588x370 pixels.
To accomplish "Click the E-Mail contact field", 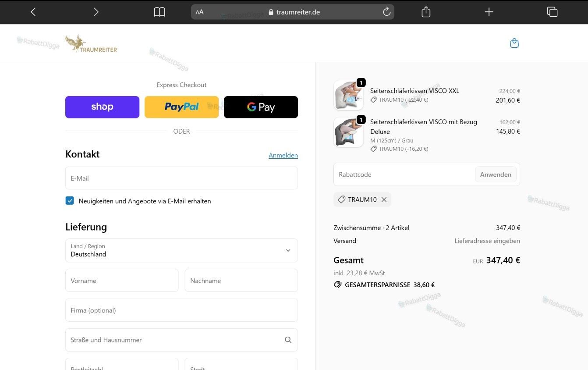I will tap(181, 178).
